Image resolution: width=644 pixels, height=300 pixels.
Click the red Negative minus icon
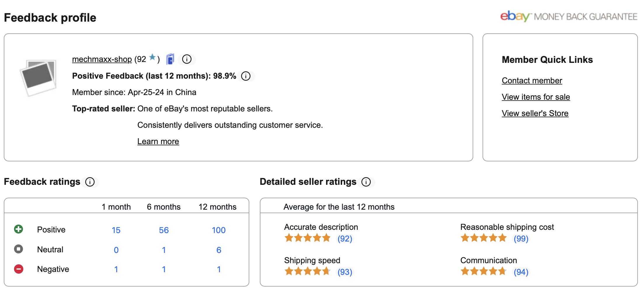(x=19, y=269)
